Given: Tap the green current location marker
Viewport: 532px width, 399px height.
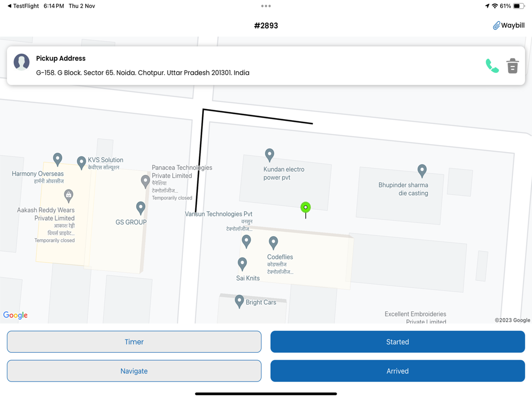Looking at the screenshot, I should [x=305, y=207].
